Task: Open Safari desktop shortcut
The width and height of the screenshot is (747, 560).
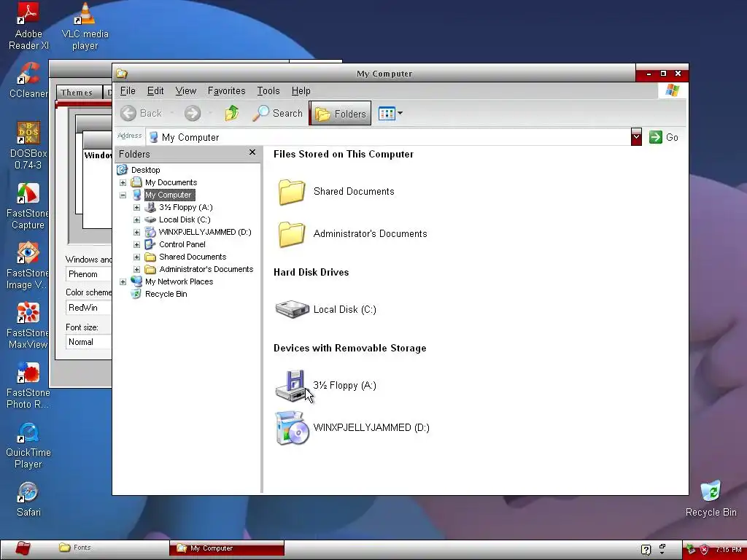Action: click(x=28, y=499)
